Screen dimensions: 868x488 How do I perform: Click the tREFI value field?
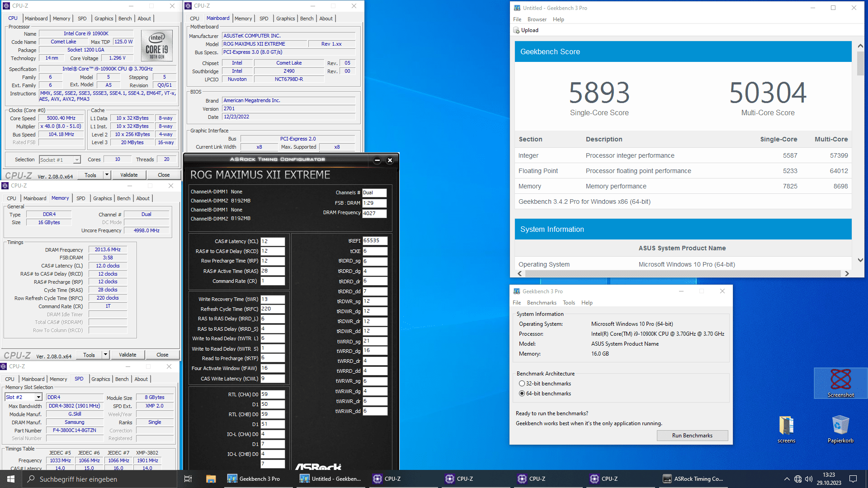tap(375, 241)
